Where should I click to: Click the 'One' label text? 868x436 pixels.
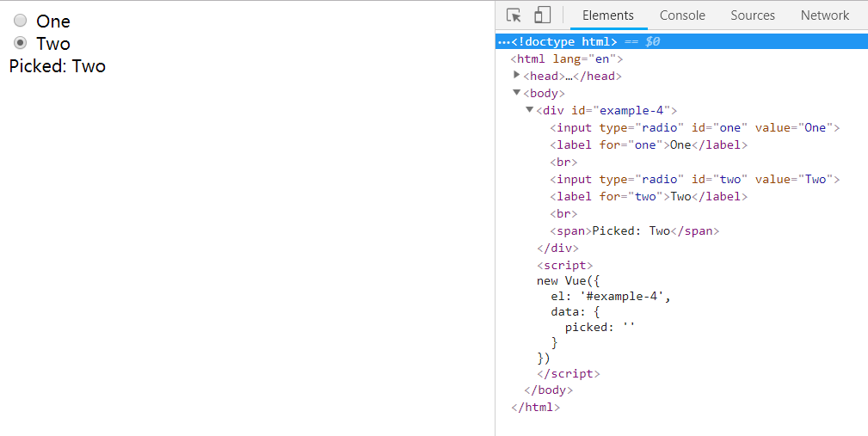click(x=53, y=21)
